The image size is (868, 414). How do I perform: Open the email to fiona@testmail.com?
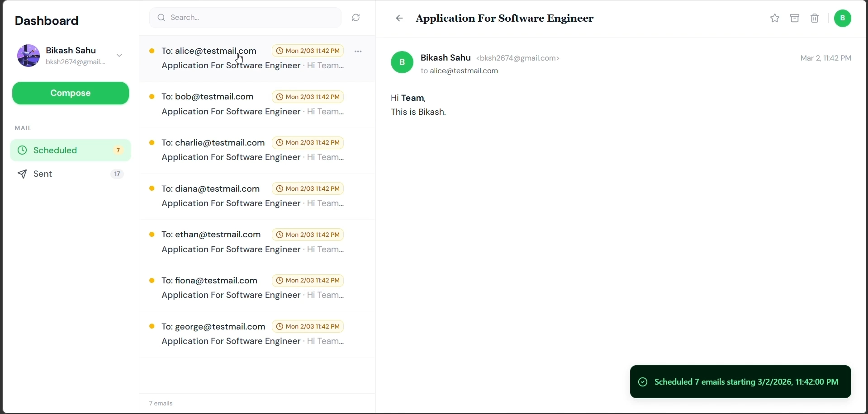[x=247, y=288]
